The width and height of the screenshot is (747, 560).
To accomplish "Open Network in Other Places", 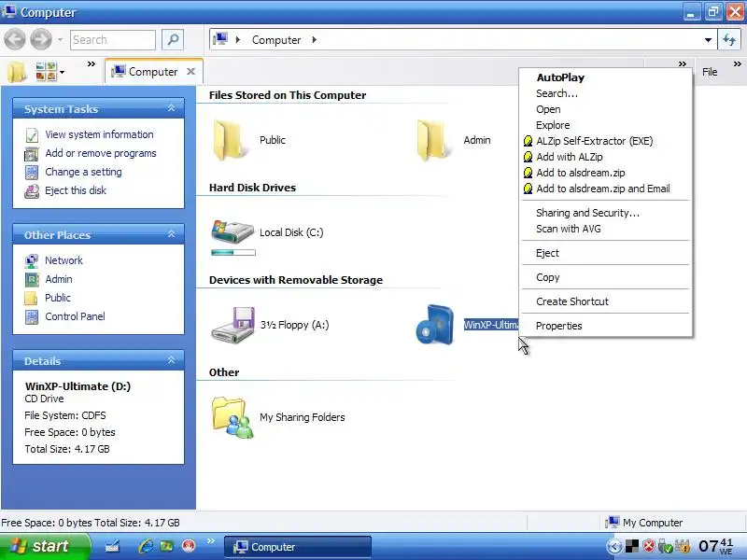I will click(63, 260).
